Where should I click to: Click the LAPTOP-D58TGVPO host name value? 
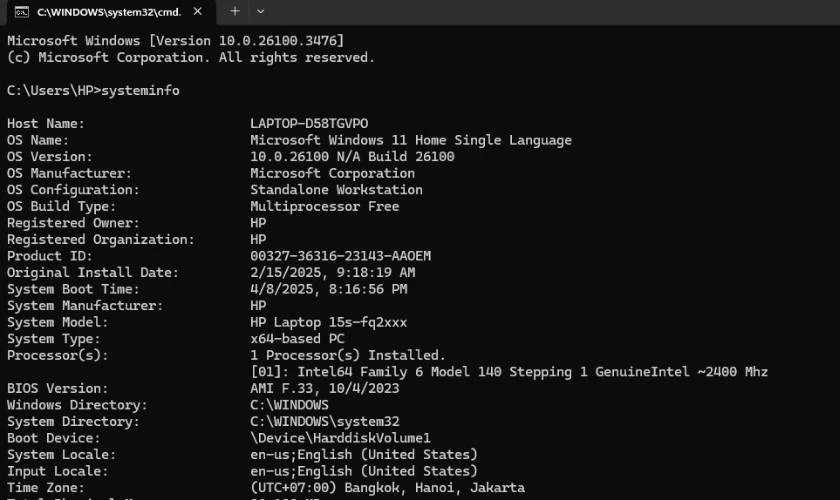click(x=309, y=124)
